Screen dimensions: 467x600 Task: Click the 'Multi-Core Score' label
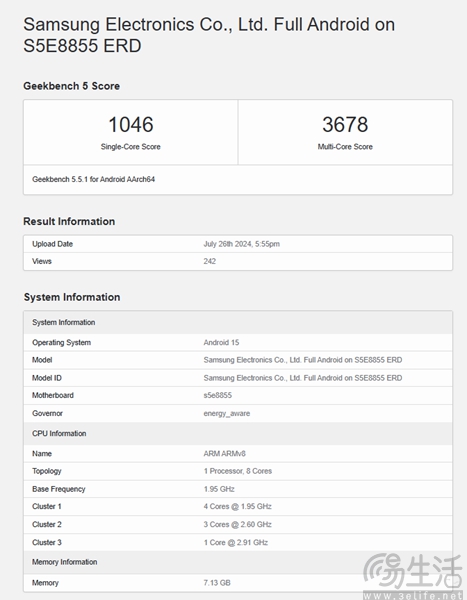coord(345,147)
